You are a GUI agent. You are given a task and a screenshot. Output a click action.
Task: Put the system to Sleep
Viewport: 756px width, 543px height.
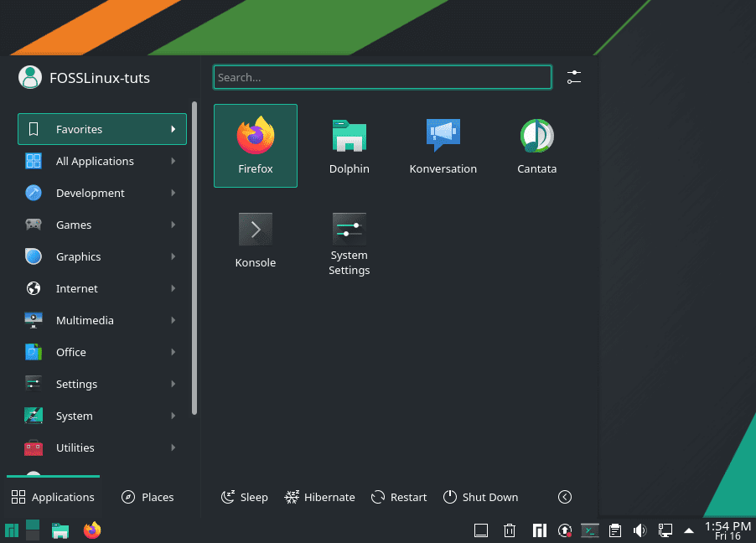pyautogui.click(x=244, y=497)
